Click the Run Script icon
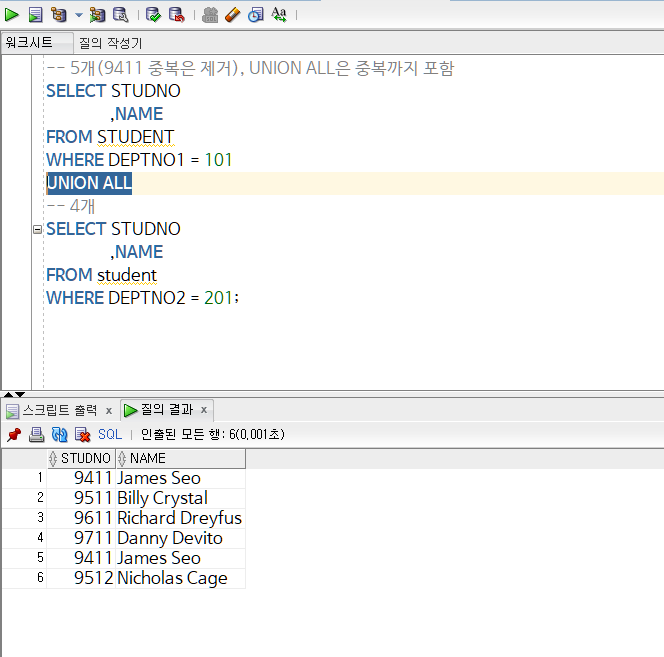This screenshot has width=664, height=657. [36, 15]
